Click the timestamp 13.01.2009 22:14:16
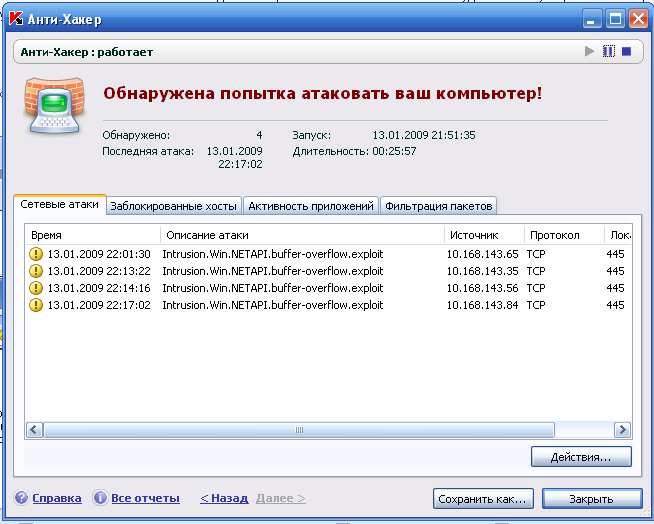 99,288
